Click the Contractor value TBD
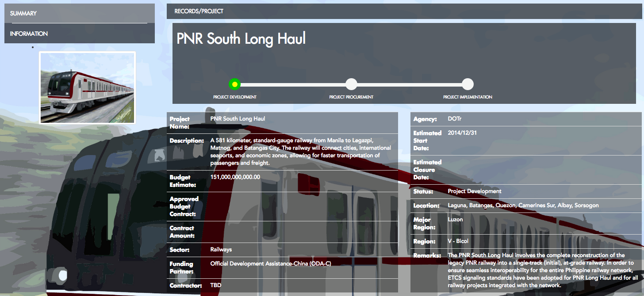This screenshot has width=644, height=296. (x=216, y=285)
